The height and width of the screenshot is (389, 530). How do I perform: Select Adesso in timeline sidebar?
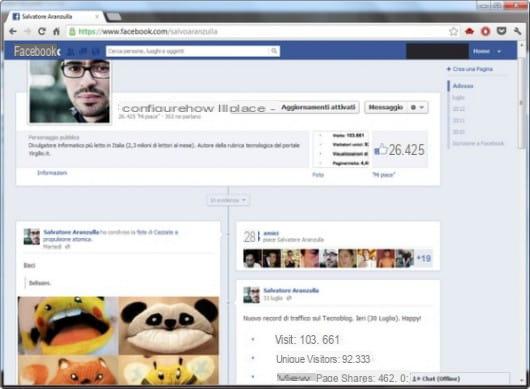coord(463,86)
